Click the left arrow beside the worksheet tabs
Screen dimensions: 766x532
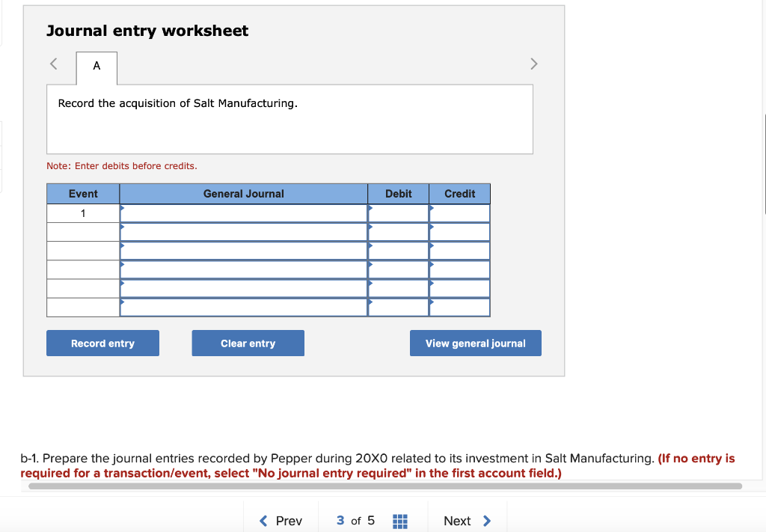coord(54,64)
